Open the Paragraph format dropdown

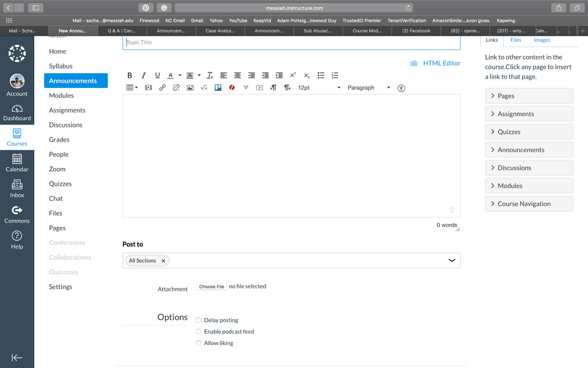369,88
